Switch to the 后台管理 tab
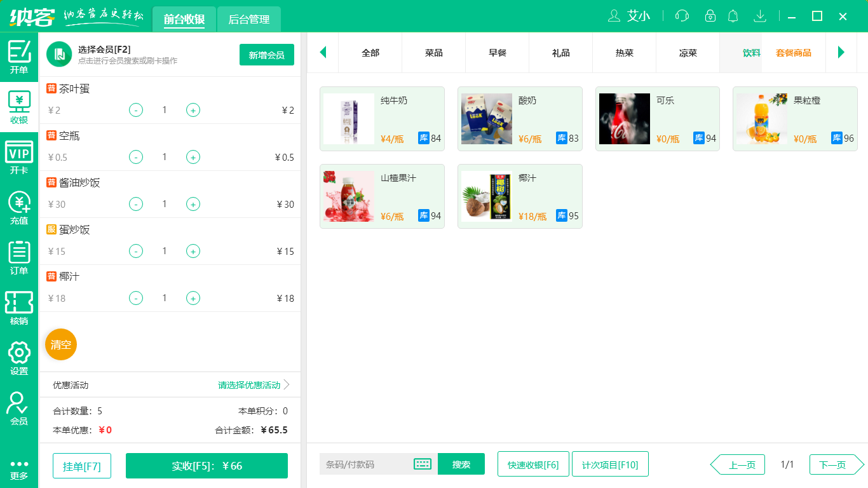The height and width of the screenshot is (488, 868). [x=248, y=19]
